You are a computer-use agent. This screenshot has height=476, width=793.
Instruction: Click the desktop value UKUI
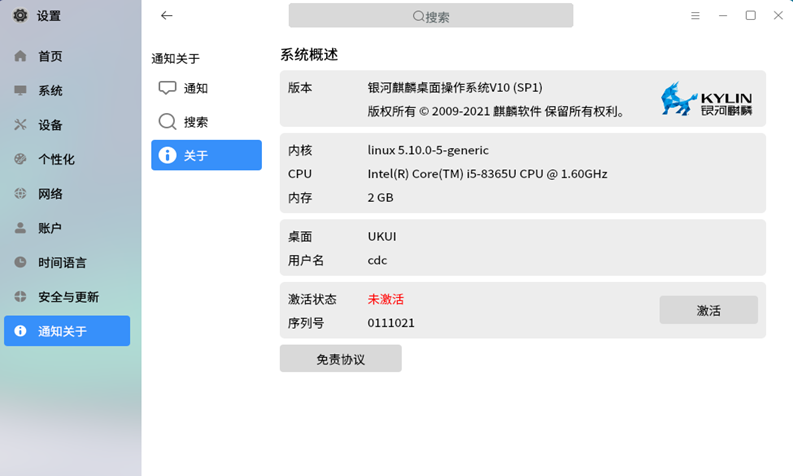click(x=382, y=237)
